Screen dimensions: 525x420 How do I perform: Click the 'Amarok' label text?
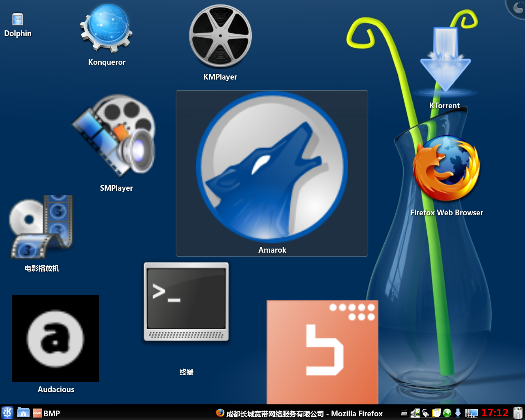click(x=272, y=250)
